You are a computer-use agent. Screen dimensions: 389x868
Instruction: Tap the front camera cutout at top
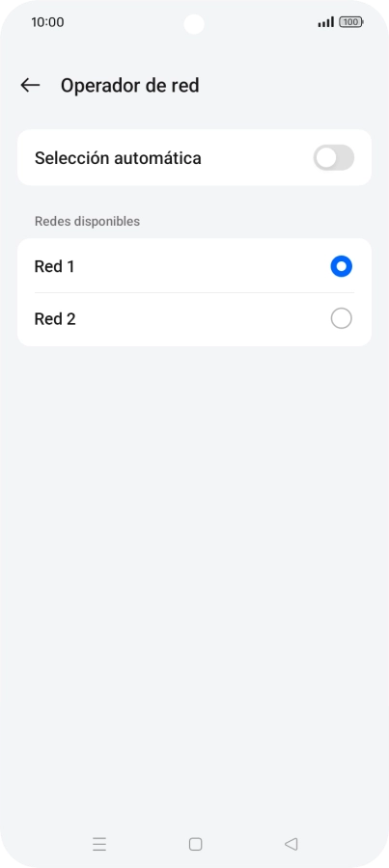194,24
